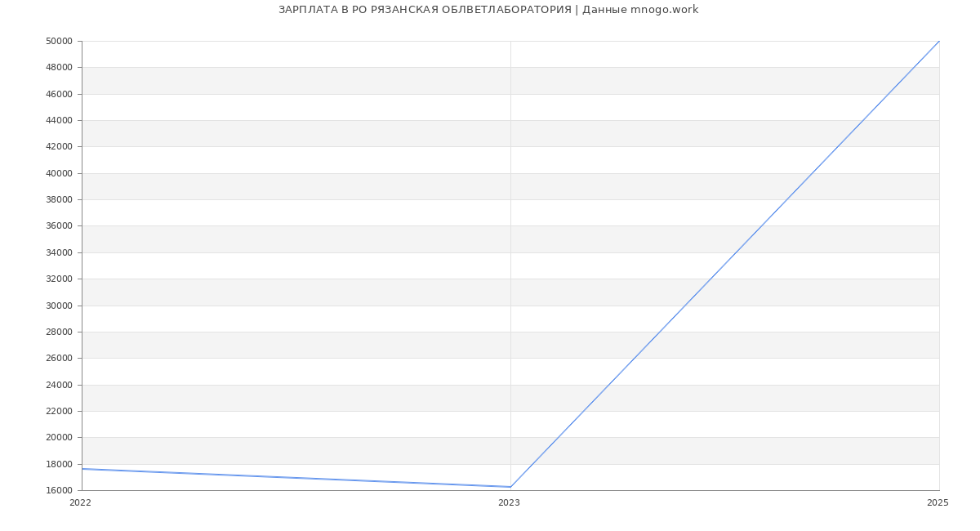Click the 22000 y-axis label
Screen dimensions: 980x531
pos(60,411)
